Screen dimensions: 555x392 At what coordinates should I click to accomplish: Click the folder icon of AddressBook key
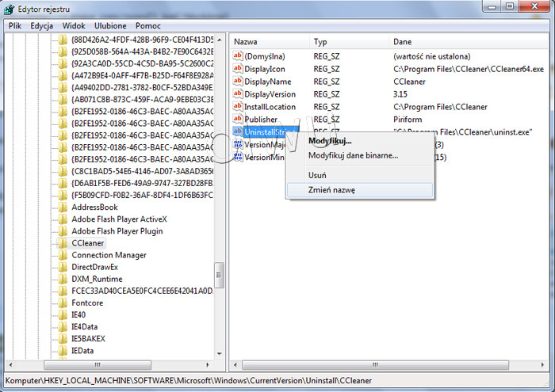pos(63,207)
